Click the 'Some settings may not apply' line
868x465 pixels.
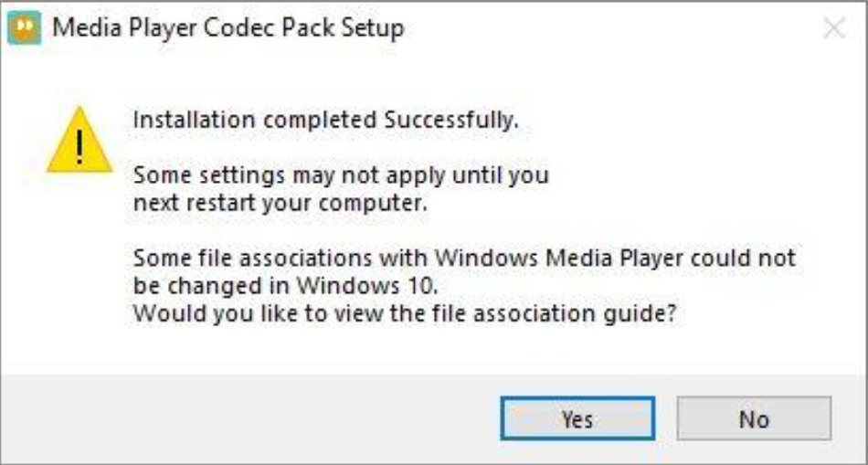[341, 176]
